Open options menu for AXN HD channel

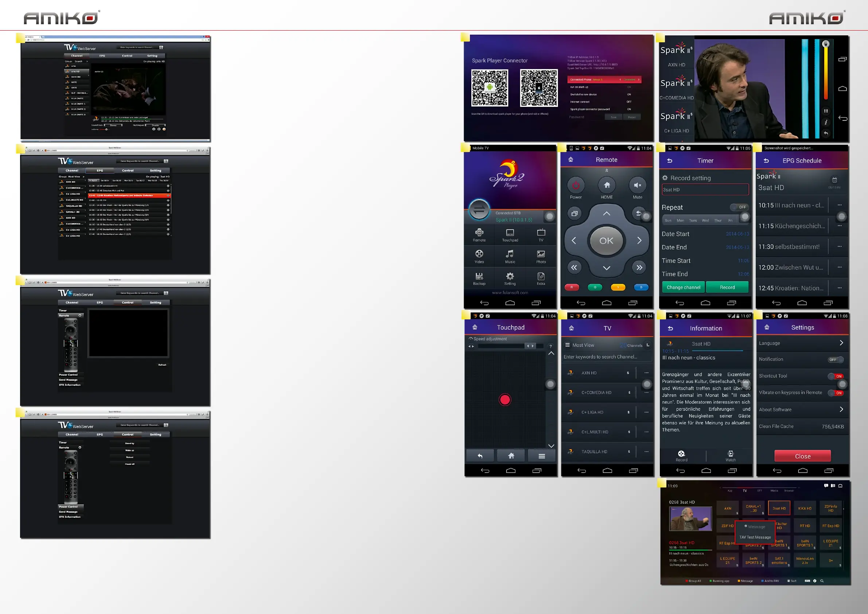[x=646, y=373]
